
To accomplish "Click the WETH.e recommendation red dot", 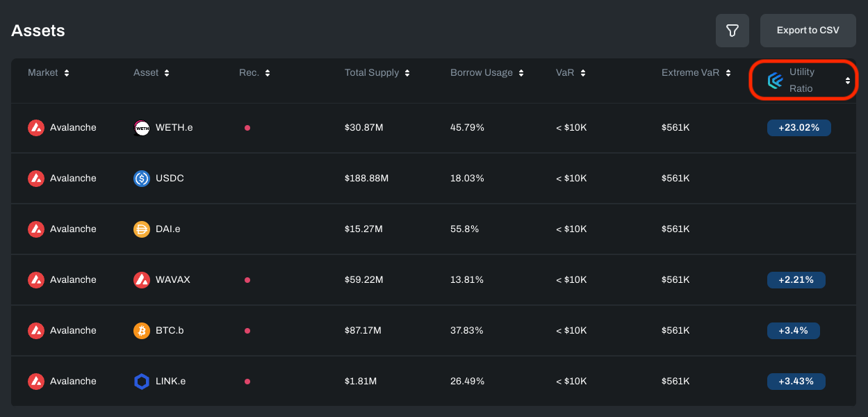I will (x=247, y=128).
